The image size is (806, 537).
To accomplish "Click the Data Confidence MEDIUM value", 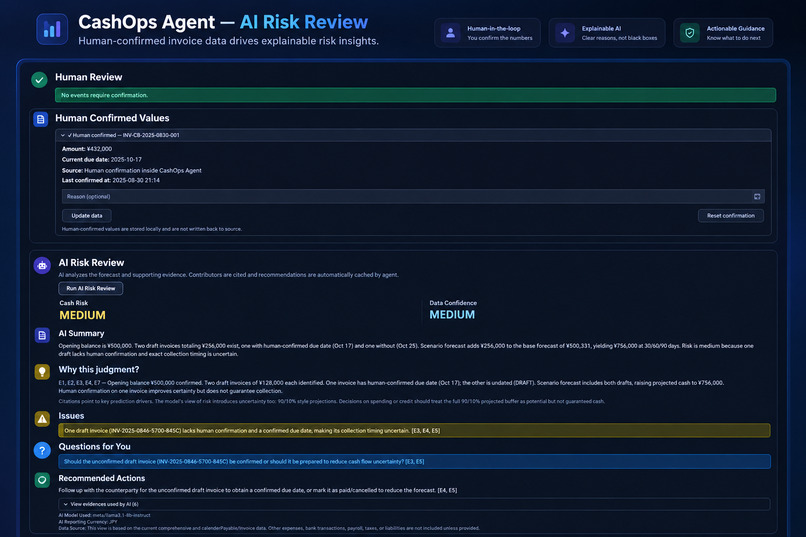I will pyautogui.click(x=452, y=314).
